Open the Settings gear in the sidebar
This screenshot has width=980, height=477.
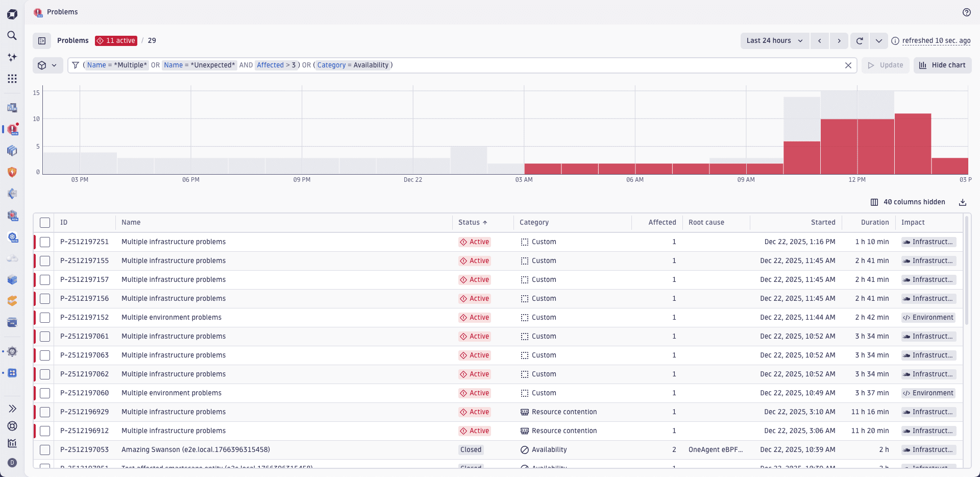(12, 351)
